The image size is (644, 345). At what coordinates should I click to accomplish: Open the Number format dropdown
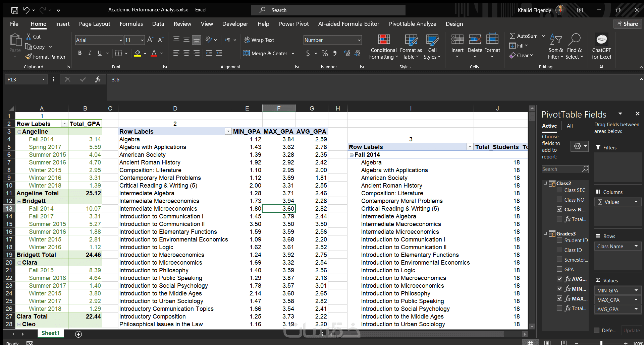(x=359, y=40)
